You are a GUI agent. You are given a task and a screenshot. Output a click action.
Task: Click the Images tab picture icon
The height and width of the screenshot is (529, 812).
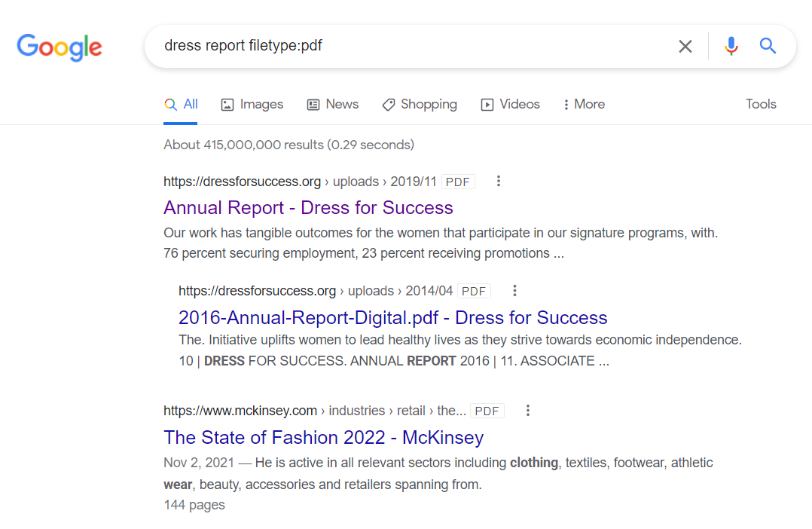tap(227, 105)
